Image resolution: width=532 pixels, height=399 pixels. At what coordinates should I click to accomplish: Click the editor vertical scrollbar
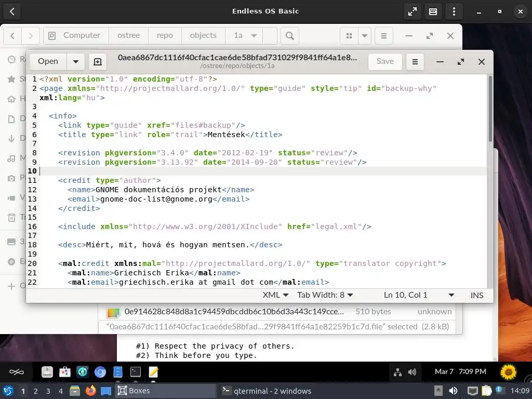click(490, 109)
